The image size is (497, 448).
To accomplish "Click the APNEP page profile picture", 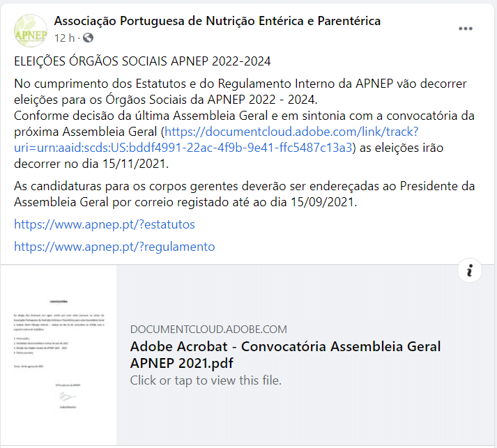I will 31,29.
